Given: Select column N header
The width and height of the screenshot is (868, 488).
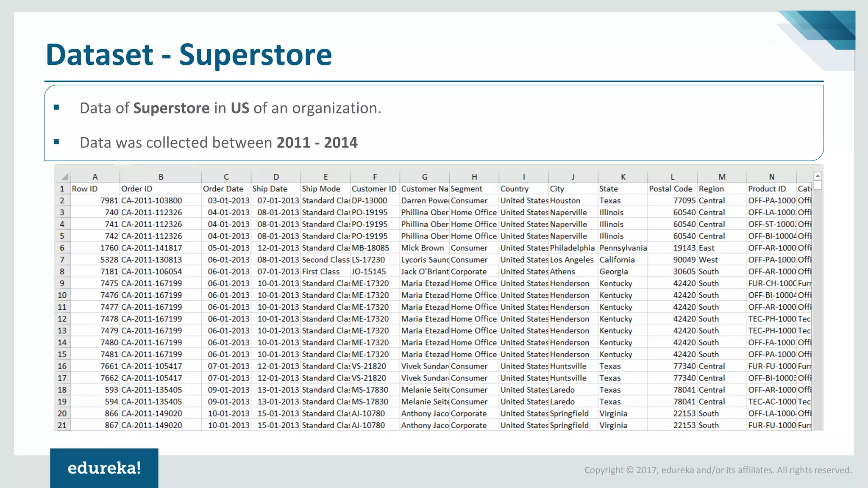Looking at the screenshot, I should tap(772, 177).
